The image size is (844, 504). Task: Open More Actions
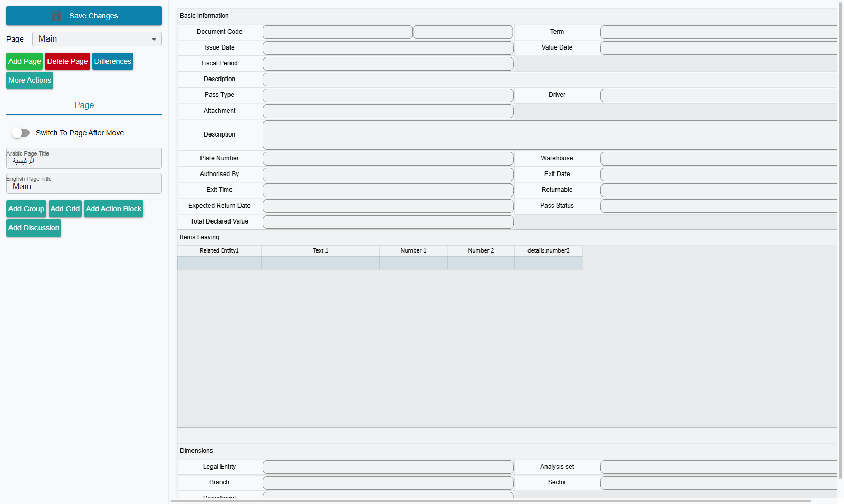[30, 80]
